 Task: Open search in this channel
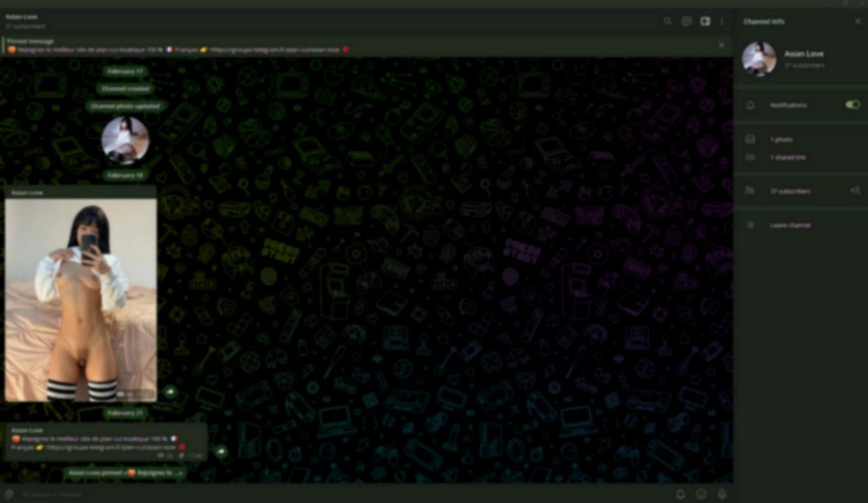coord(667,21)
